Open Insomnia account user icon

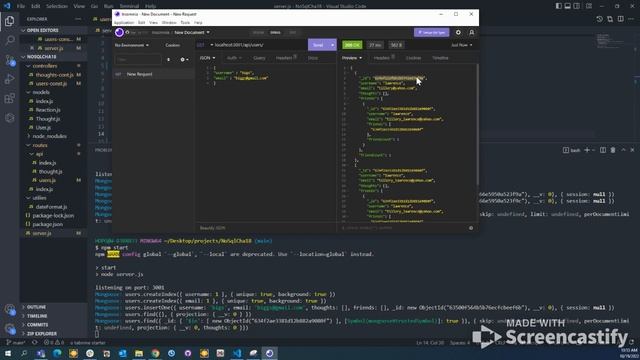coord(471,32)
